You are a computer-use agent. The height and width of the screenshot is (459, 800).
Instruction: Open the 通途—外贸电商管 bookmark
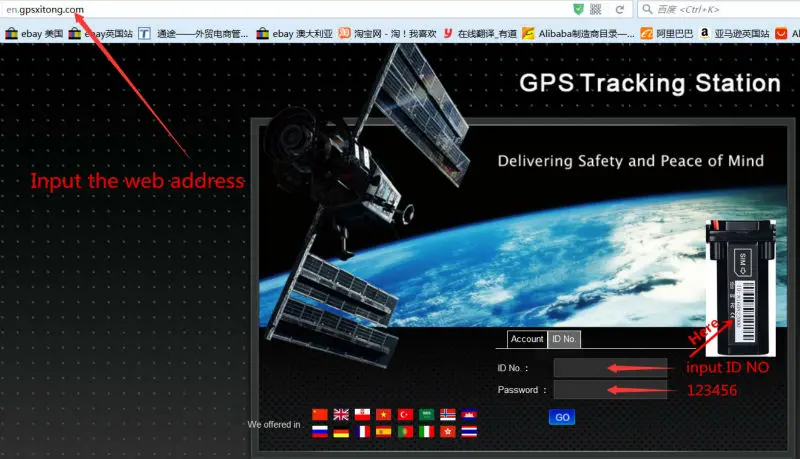point(193,34)
